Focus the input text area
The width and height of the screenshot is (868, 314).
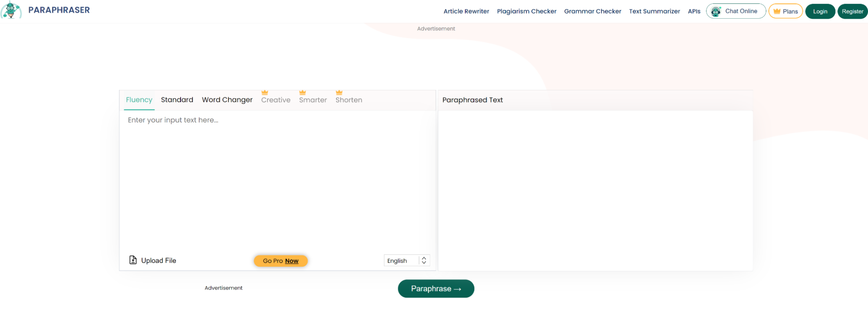pos(277,180)
